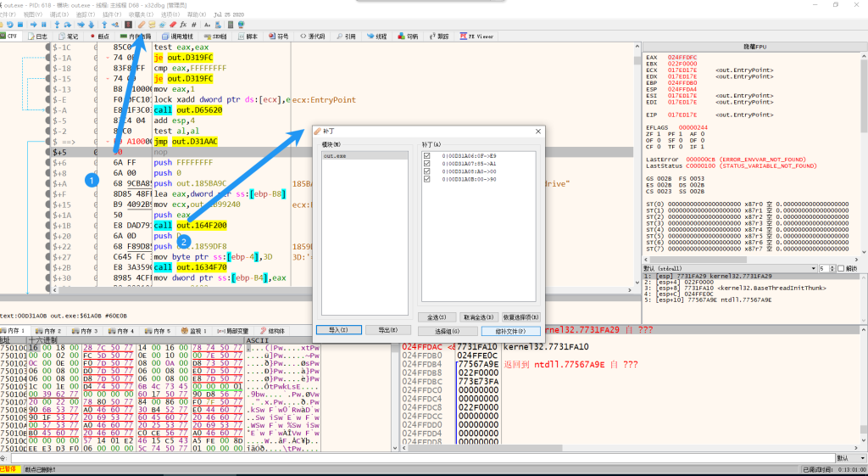The height and width of the screenshot is (476, 868).
Task: Click the last globe toolbar icon
Action: (242, 25)
